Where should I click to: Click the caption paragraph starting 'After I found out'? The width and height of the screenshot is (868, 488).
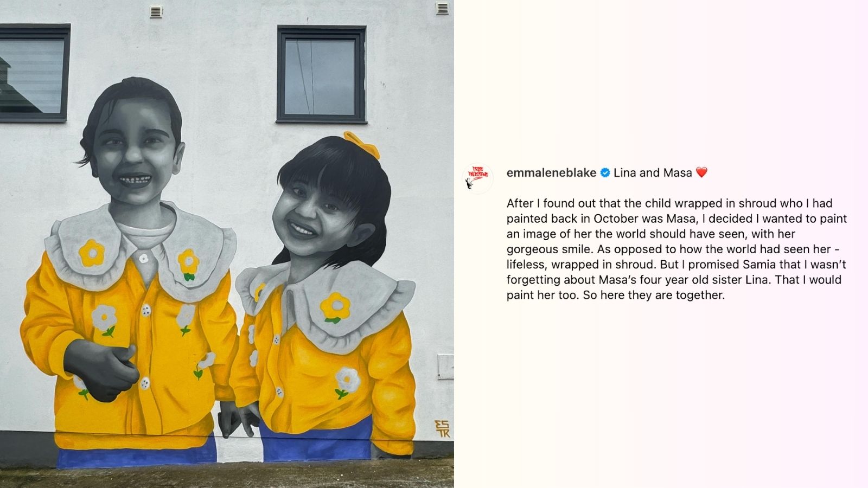tap(676, 249)
